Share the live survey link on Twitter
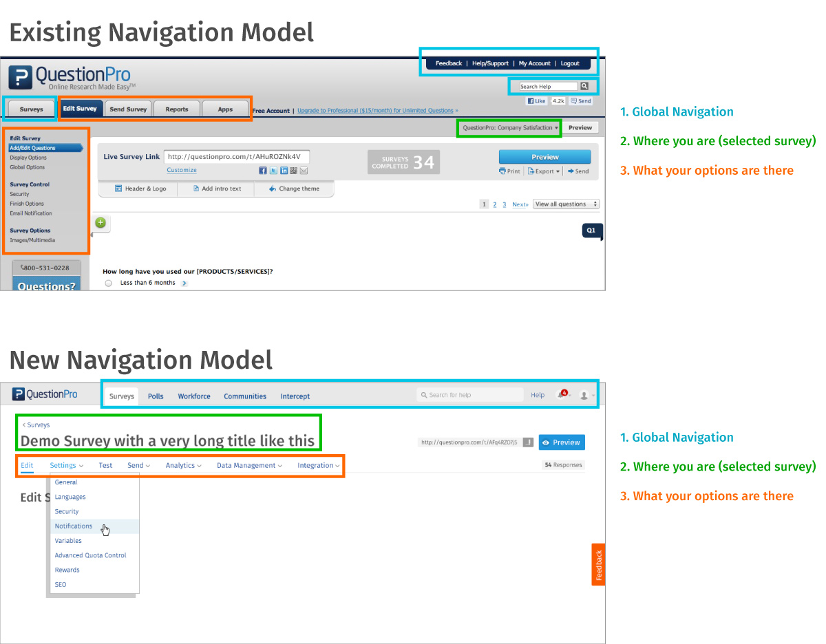The height and width of the screenshot is (644, 826). (x=273, y=171)
